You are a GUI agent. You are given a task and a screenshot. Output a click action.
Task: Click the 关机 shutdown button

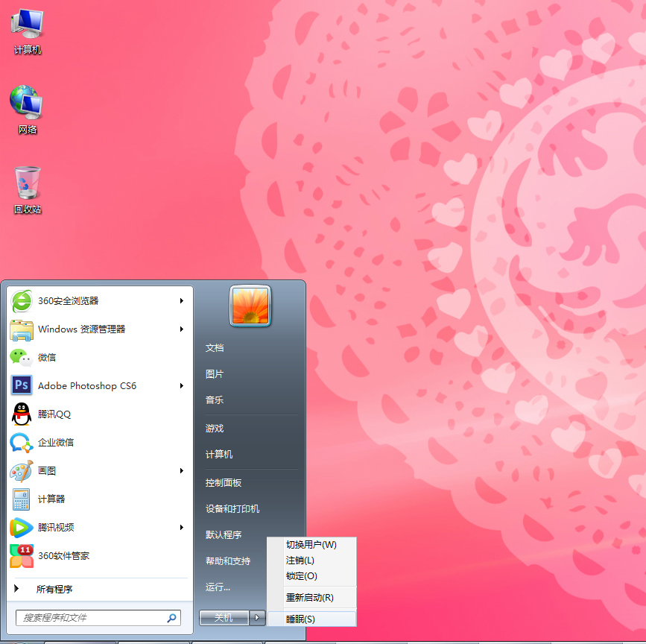pyautogui.click(x=224, y=618)
